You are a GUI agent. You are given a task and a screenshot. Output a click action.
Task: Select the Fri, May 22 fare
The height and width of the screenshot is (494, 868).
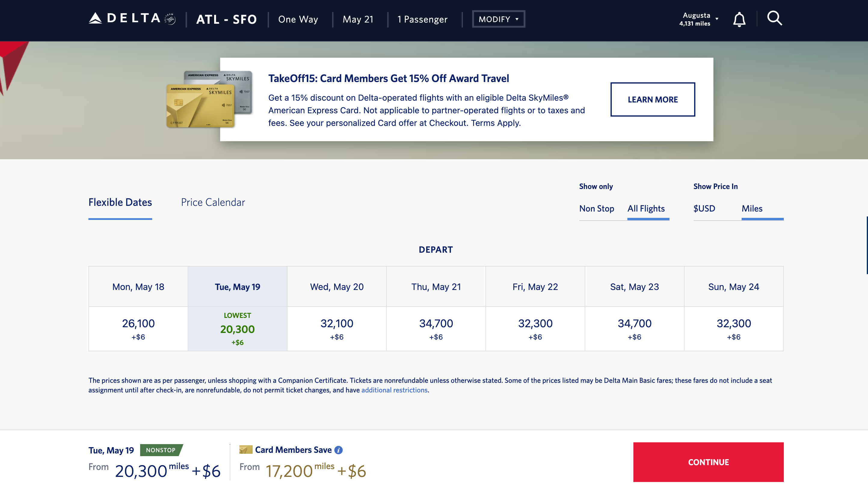point(535,328)
